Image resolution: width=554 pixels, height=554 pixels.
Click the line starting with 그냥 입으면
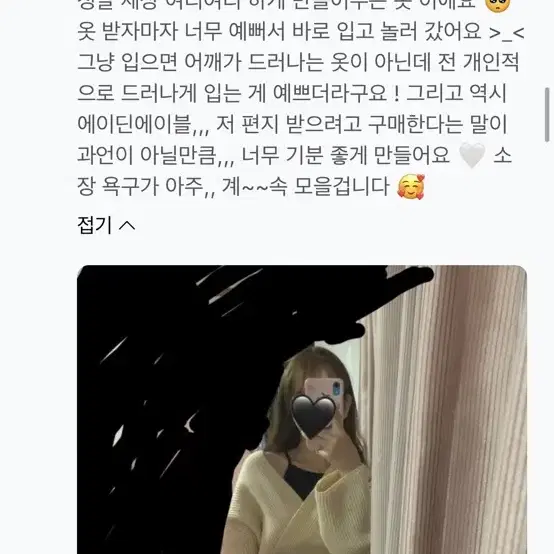299,63
